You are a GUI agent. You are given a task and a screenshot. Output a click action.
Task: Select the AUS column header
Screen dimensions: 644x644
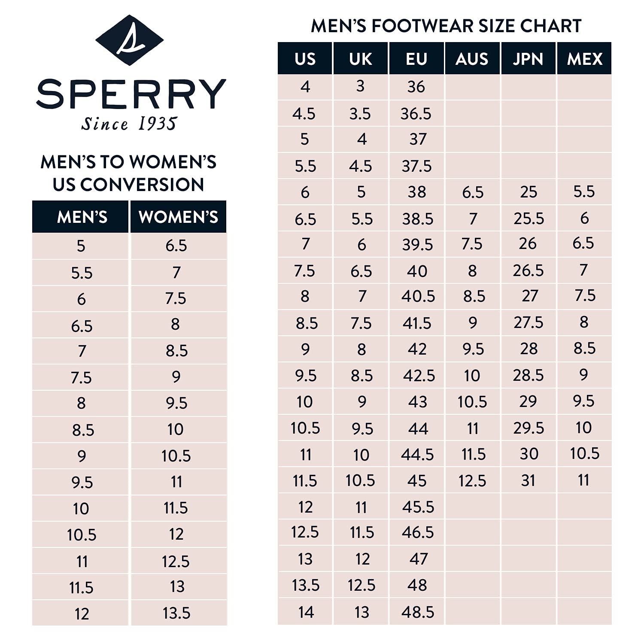tap(472, 59)
